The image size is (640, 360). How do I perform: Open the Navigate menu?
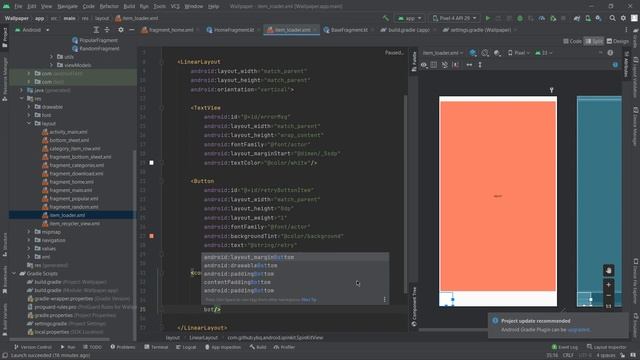(x=67, y=7)
